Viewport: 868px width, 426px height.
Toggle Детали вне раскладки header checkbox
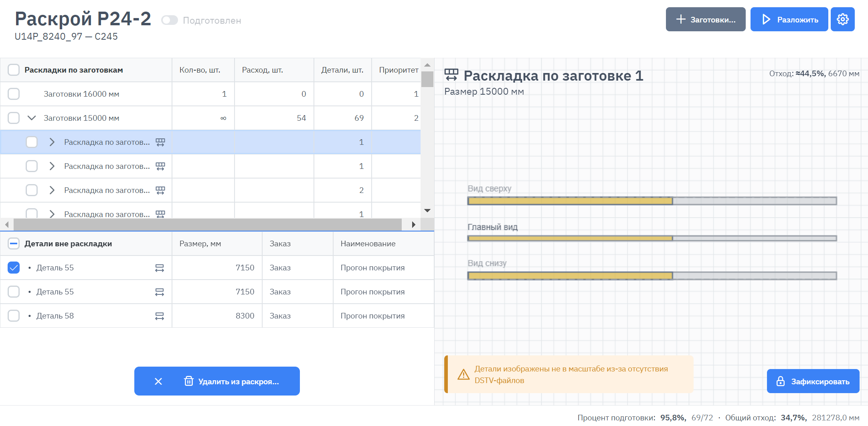tap(14, 243)
